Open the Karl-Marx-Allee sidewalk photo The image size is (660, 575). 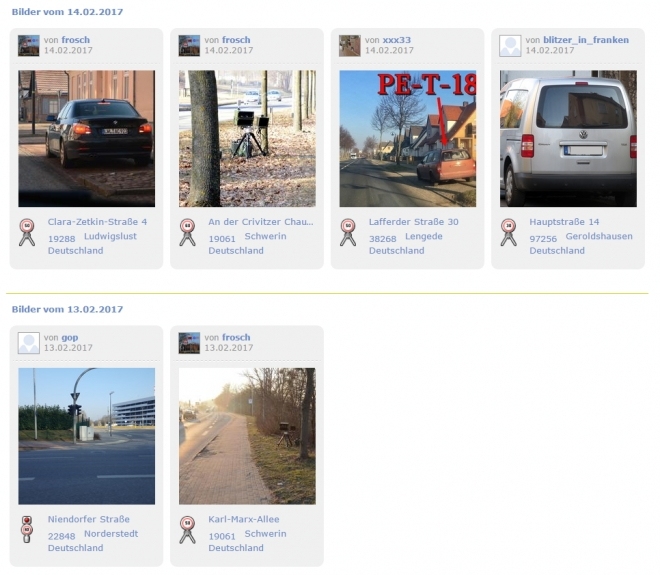247,436
